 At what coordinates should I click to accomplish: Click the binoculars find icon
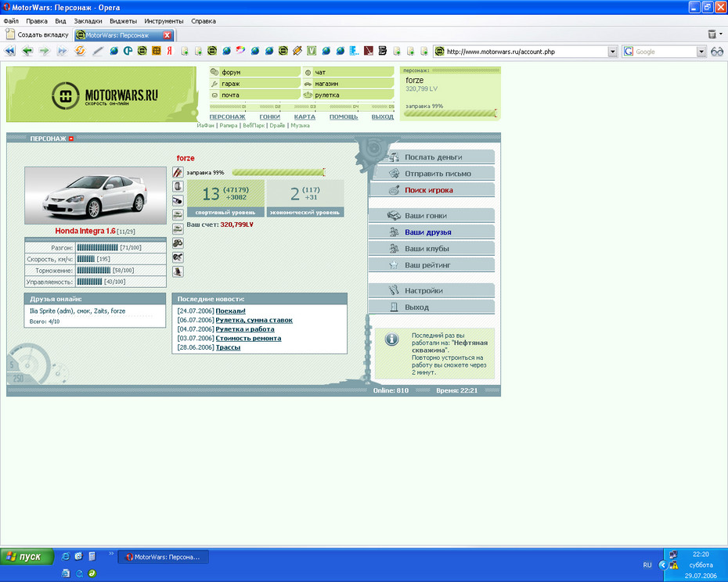(717, 52)
